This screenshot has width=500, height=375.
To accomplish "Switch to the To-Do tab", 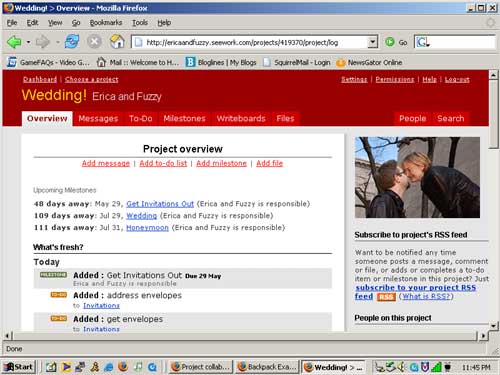I will [141, 119].
